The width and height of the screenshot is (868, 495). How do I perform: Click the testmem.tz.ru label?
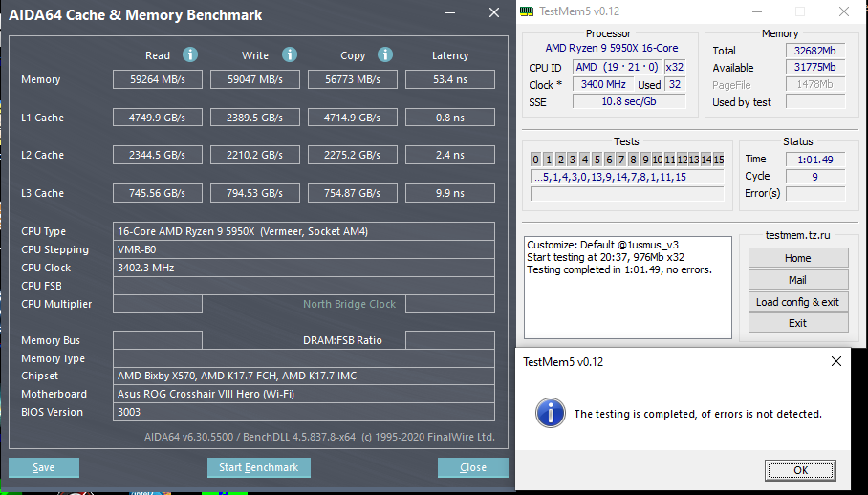(797, 235)
